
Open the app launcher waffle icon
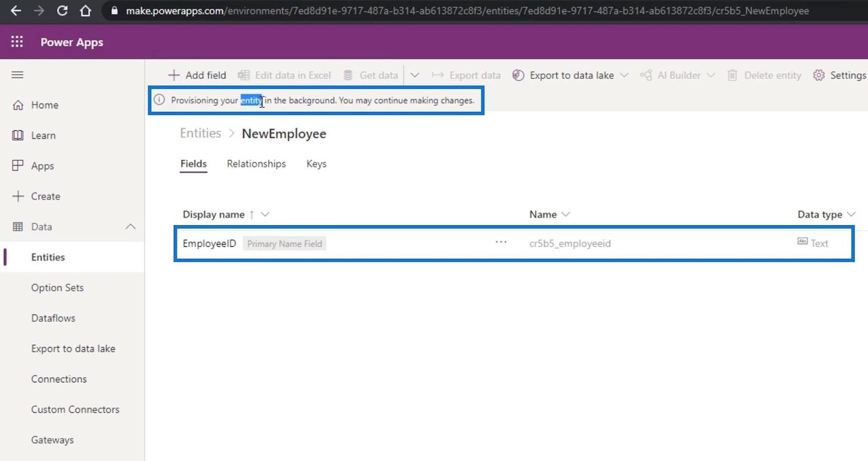(x=17, y=42)
